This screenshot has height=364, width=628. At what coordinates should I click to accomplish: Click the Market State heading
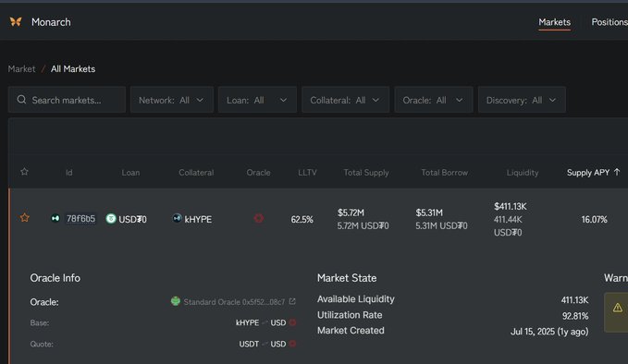(x=347, y=278)
